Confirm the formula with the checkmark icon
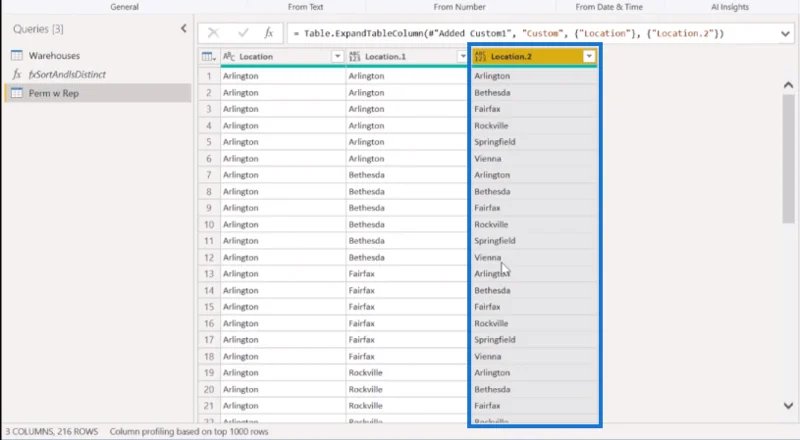Viewport: 800px width, 440px height. coord(243,33)
